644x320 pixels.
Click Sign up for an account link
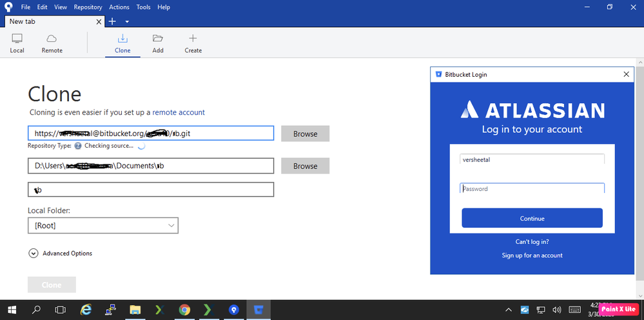[x=532, y=255]
